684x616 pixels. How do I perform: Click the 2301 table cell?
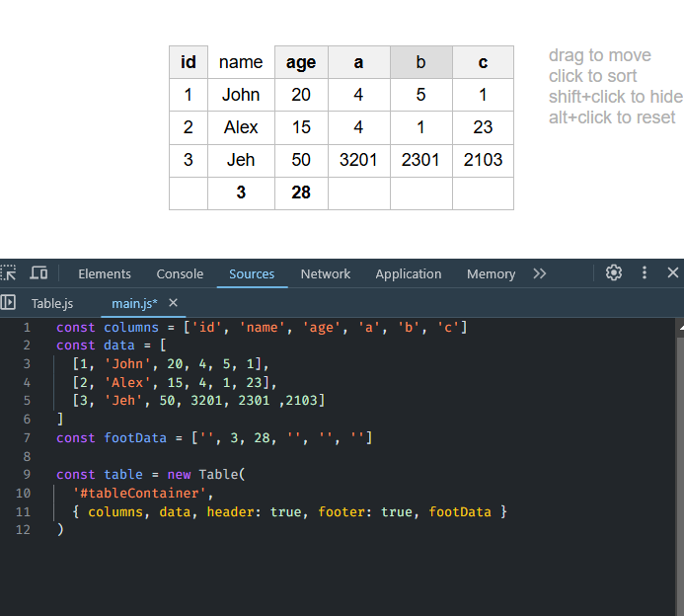420,160
